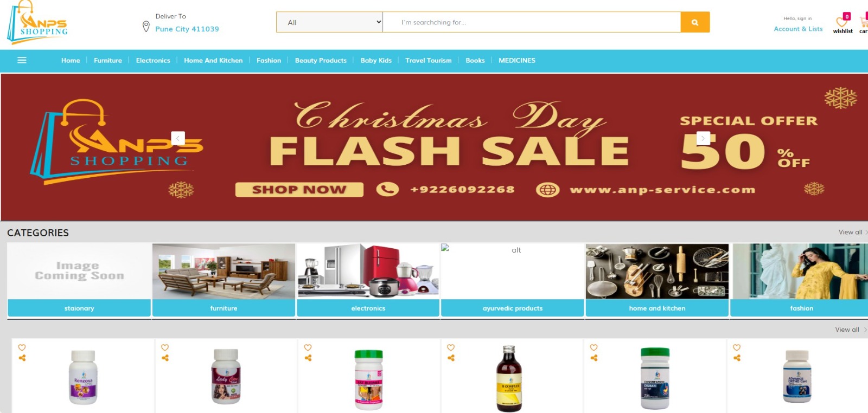This screenshot has height=413, width=868.
Task: Click the orange search magnifier button
Action: (x=695, y=22)
